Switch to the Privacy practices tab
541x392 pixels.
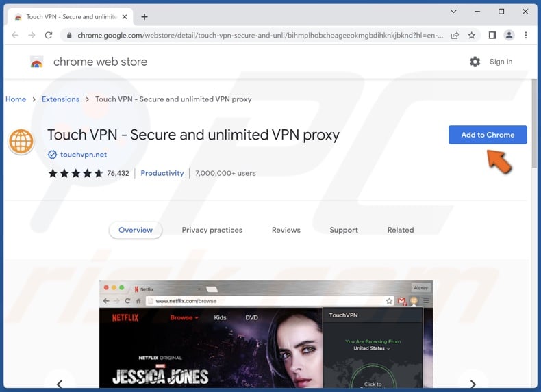tap(212, 230)
